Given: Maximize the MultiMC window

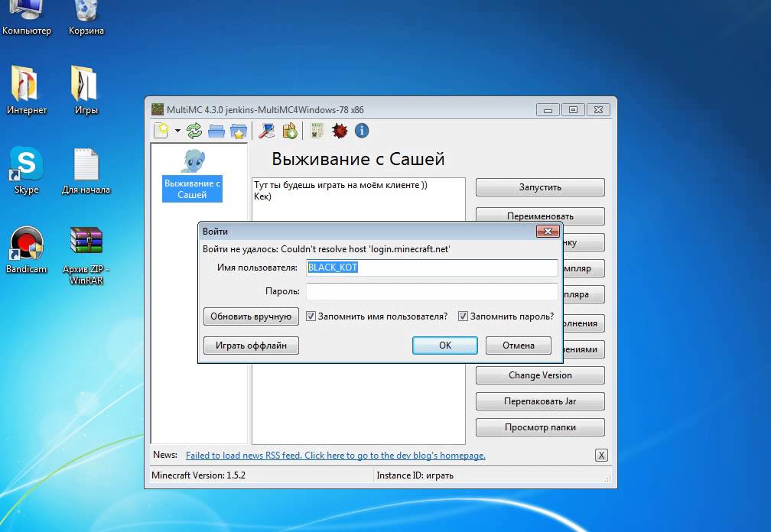Looking at the screenshot, I should pyautogui.click(x=573, y=109).
